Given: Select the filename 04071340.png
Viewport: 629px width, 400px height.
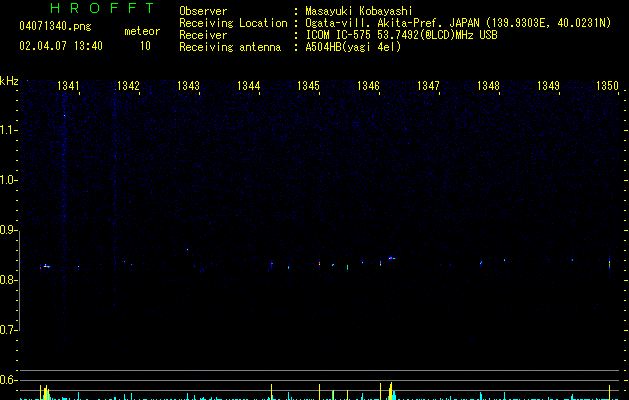Looking at the screenshot, I should click(55, 26).
